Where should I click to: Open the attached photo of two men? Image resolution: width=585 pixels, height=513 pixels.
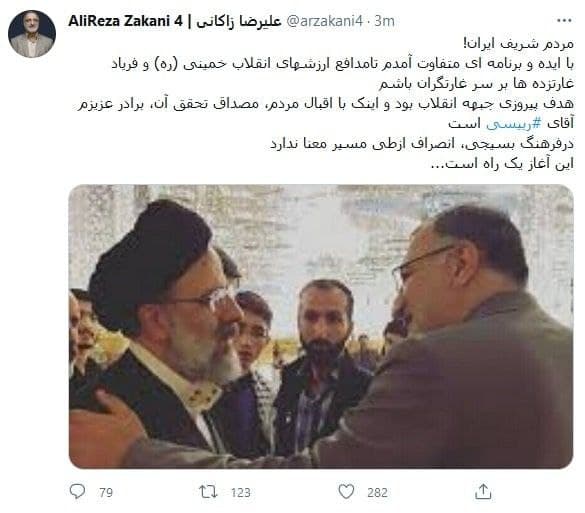pyautogui.click(x=321, y=326)
